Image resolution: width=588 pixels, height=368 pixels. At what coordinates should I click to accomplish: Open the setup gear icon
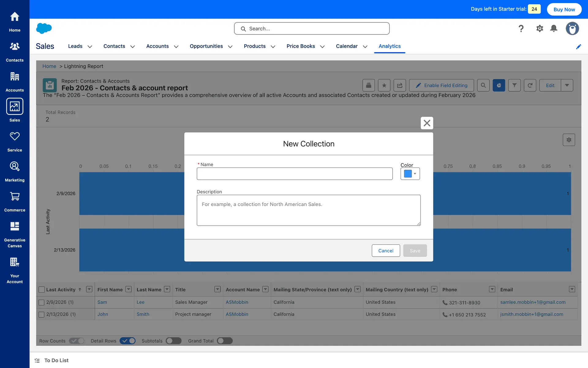540,29
